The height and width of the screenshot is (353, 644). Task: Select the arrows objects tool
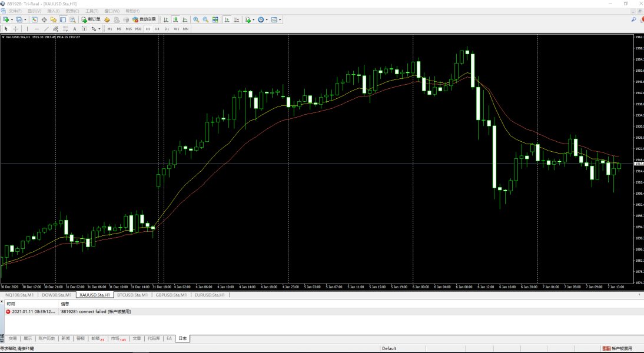pos(94,29)
